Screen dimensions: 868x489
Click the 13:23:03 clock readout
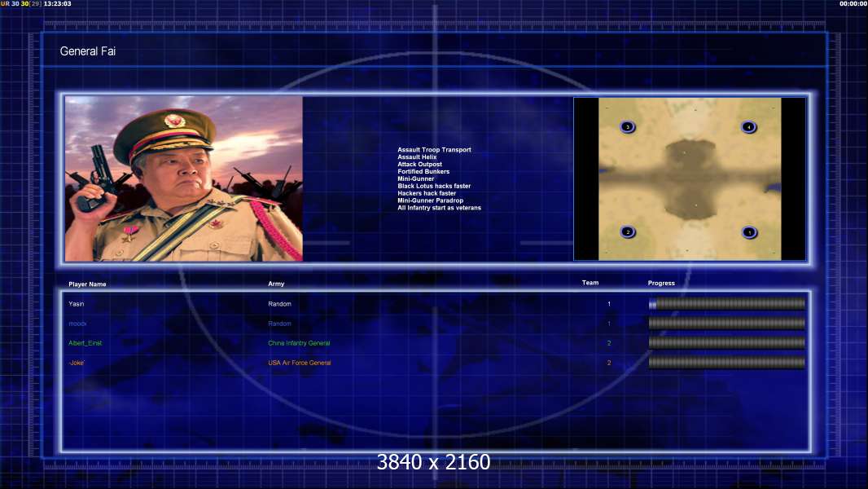tap(58, 3)
